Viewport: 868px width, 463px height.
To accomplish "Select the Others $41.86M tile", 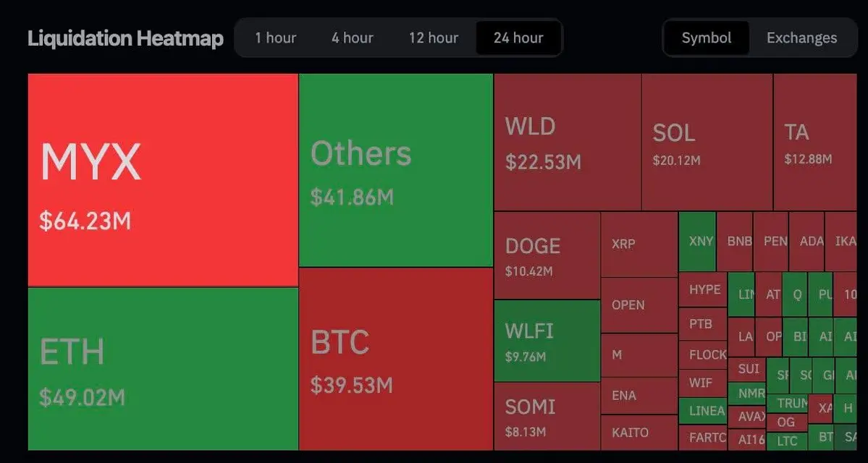I will click(396, 170).
